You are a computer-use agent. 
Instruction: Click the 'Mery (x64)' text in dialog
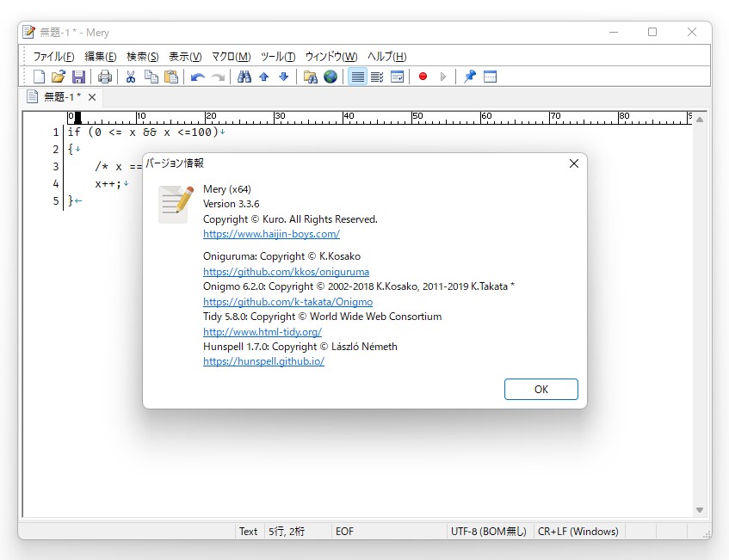coord(227,189)
